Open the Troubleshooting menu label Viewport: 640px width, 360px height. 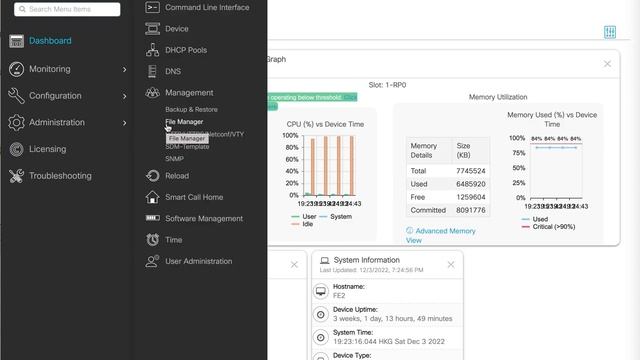click(60, 176)
